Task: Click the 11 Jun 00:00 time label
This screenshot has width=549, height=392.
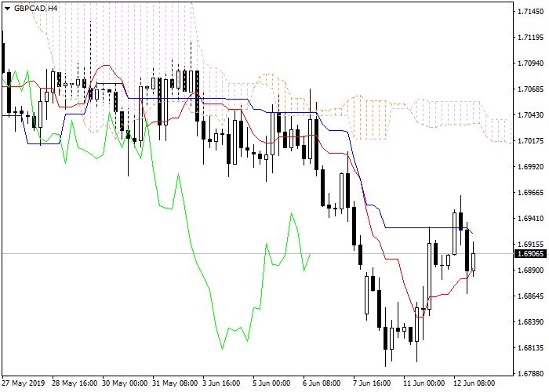Action: tap(424, 383)
